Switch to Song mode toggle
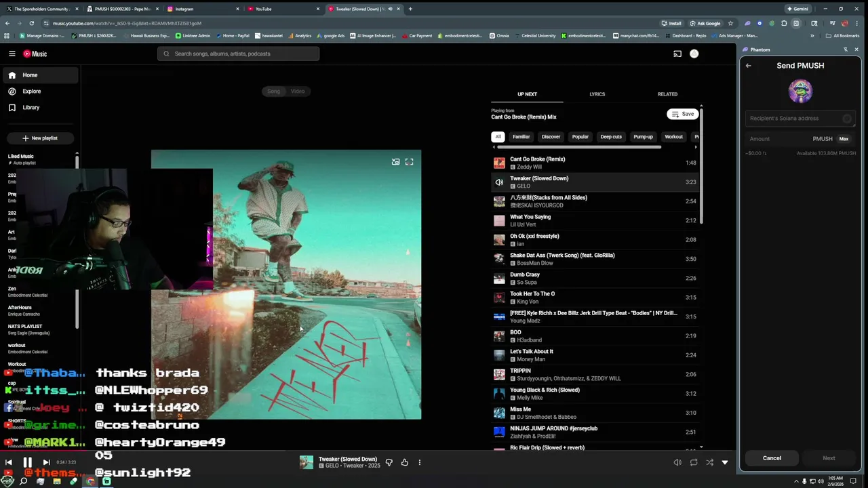 (x=273, y=91)
